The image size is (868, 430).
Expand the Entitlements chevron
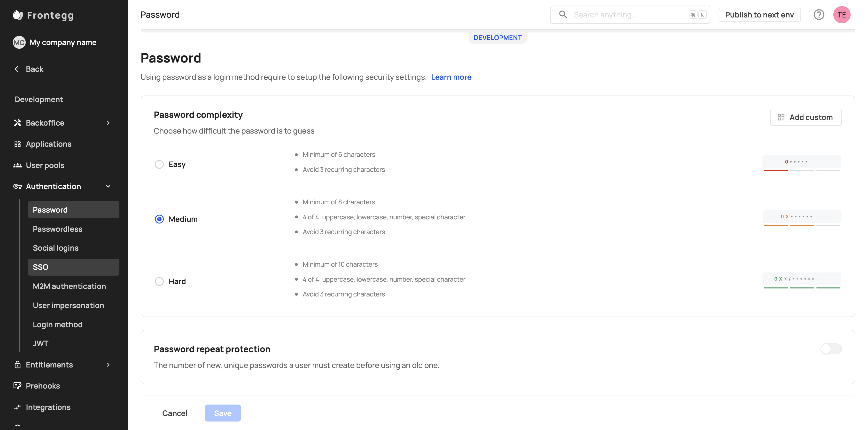tap(108, 365)
